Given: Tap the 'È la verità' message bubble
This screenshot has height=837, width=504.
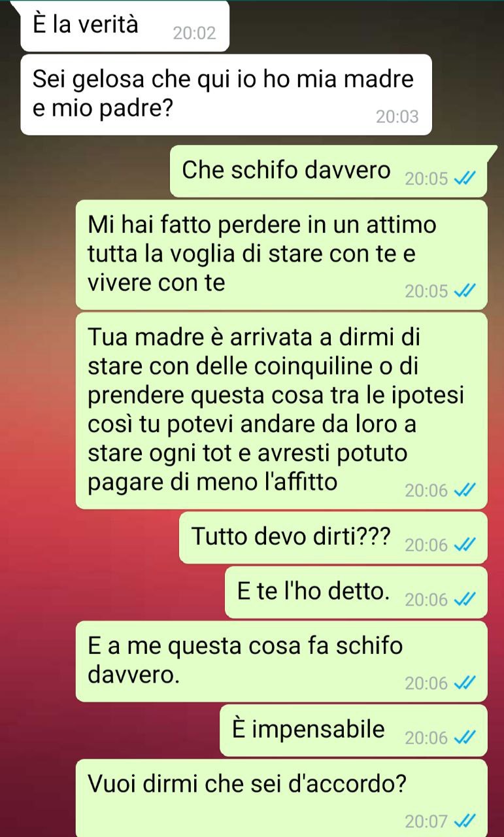Looking at the screenshot, I should tap(125, 26).
